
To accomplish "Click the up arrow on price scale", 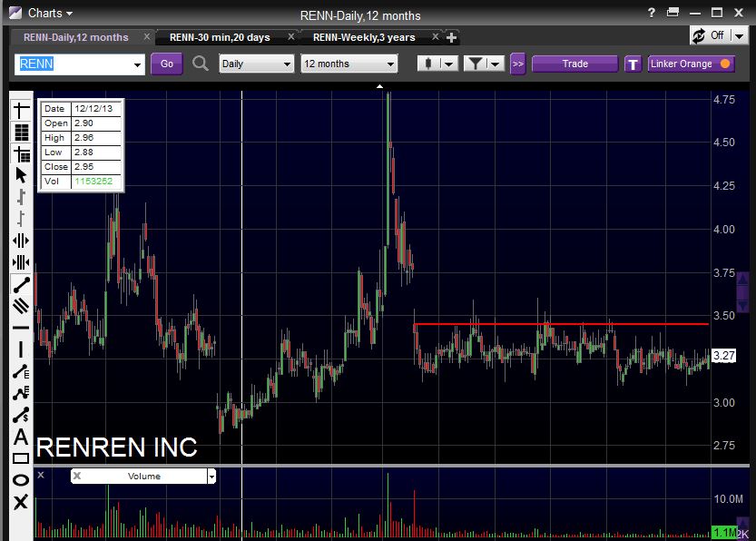I will 742,280.
